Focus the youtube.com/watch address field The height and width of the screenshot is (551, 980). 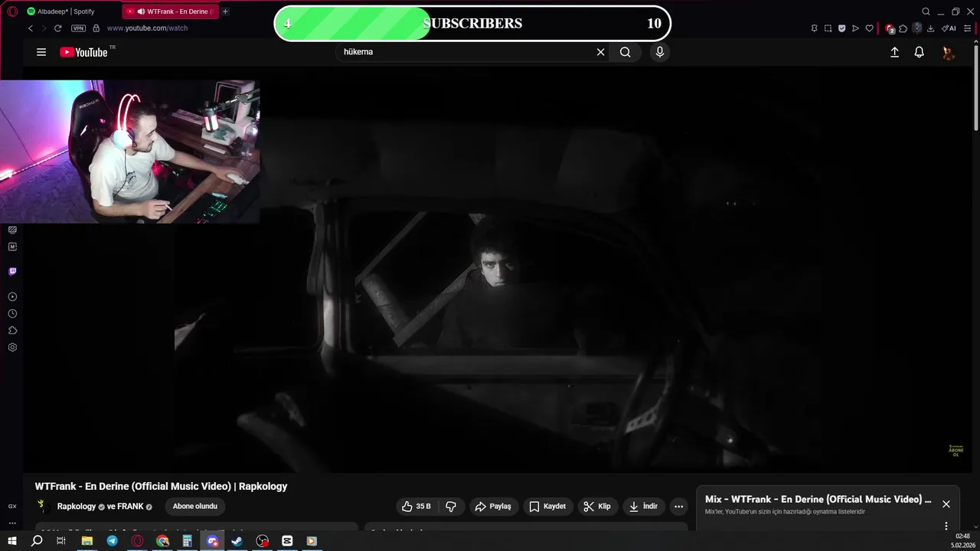pyautogui.click(x=147, y=28)
